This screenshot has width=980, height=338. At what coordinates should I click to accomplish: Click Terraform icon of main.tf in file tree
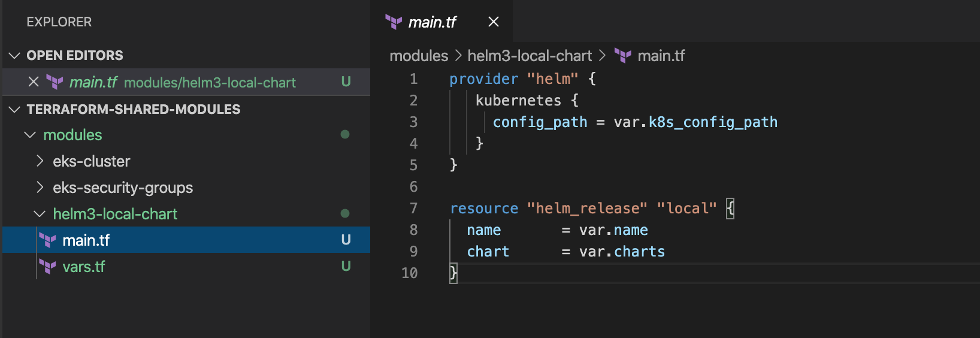tap(48, 240)
